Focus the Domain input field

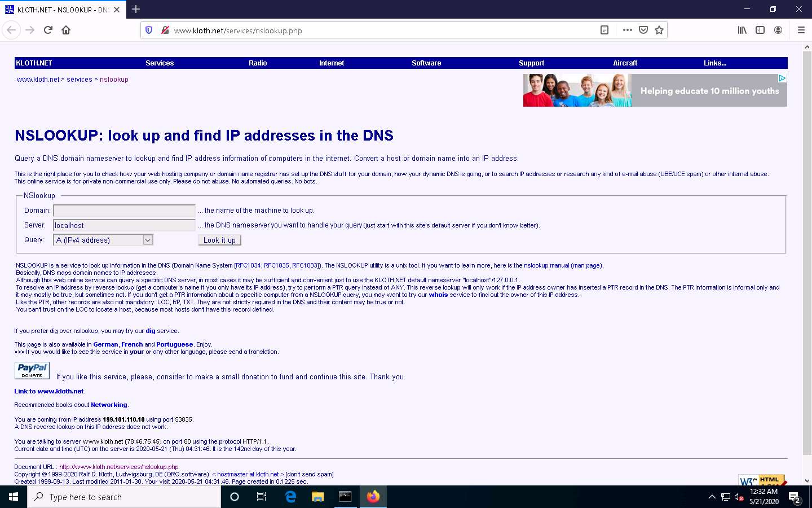(x=124, y=211)
